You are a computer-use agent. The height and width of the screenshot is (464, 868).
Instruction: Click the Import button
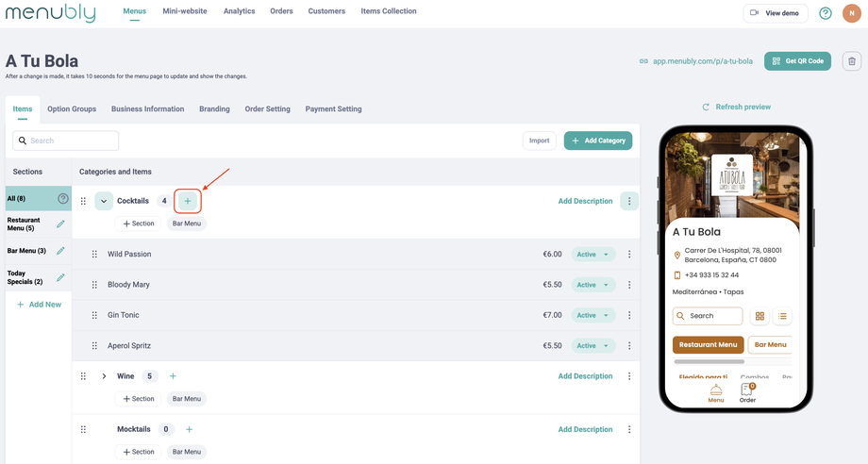click(539, 141)
